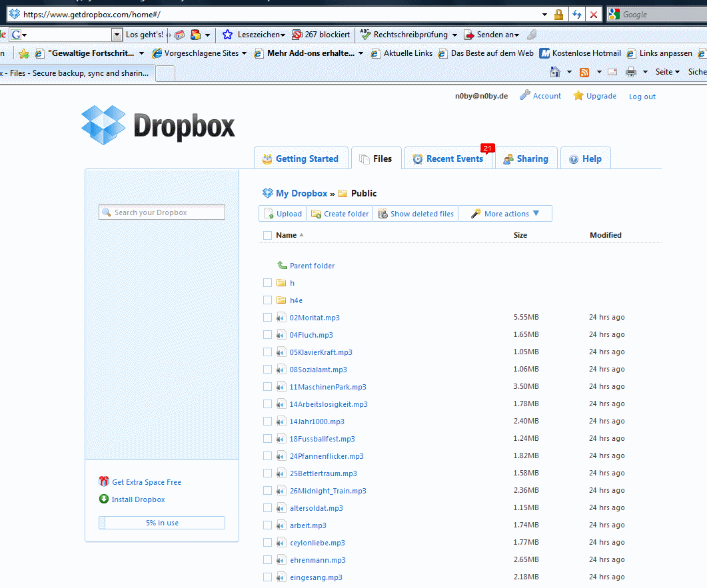Viewport: 707px width, 588px height.
Task: Click the popup blocker 267 blockiert icon
Action: coord(297,35)
